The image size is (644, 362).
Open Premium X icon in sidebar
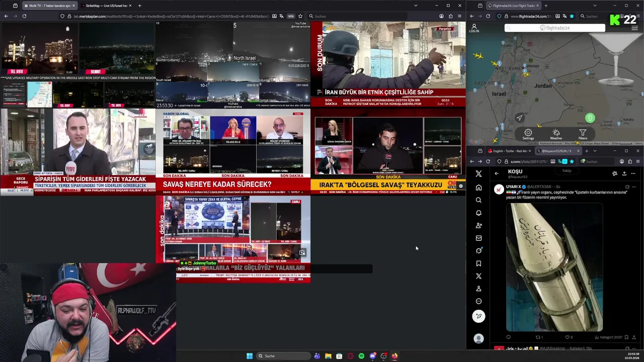(478, 276)
